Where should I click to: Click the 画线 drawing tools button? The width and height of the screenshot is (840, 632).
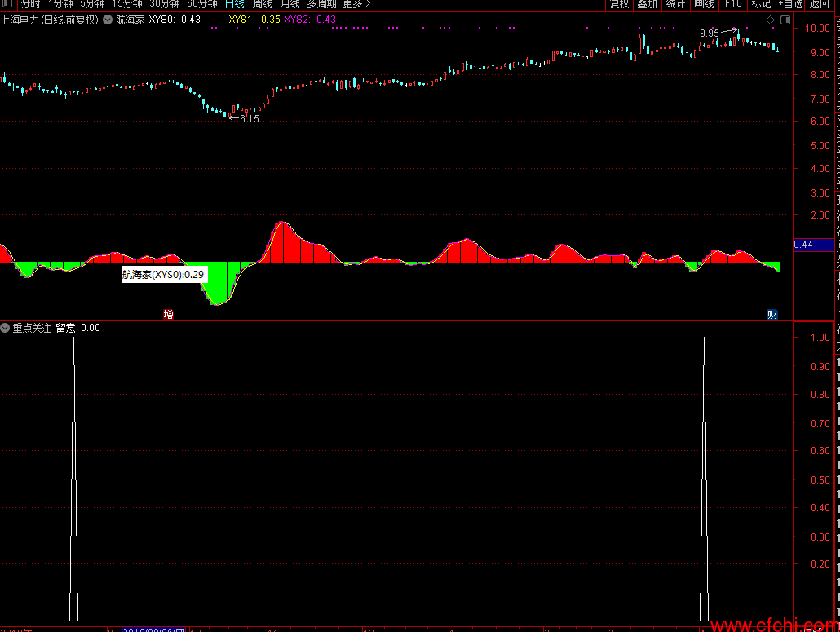[704, 4]
